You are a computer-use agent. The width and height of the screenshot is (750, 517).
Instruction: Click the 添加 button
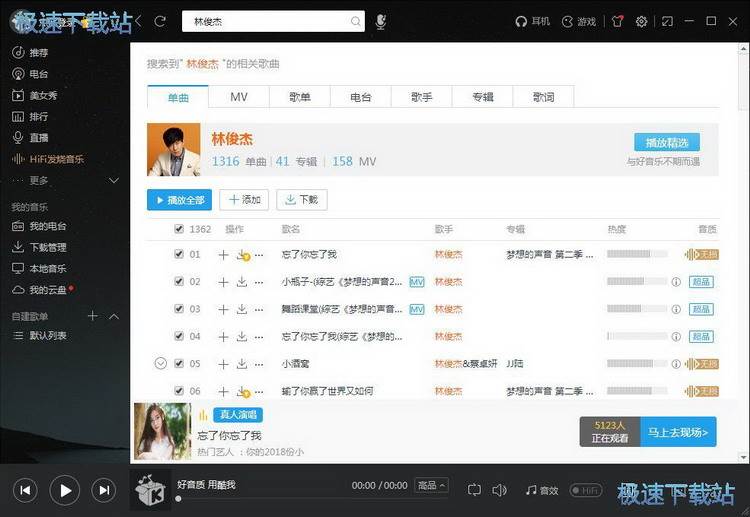(x=244, y=200)
